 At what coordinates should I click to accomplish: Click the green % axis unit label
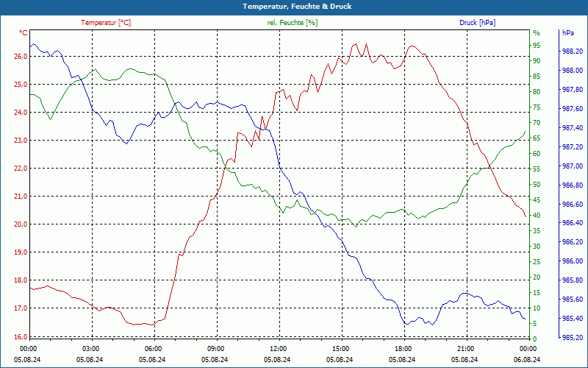tap(537, 33)
